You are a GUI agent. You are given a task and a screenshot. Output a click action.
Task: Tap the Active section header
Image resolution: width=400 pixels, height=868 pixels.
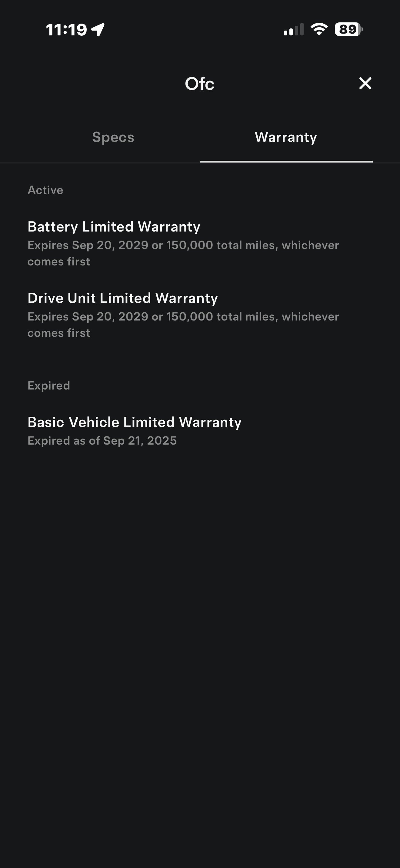click(x=45, y=190)
